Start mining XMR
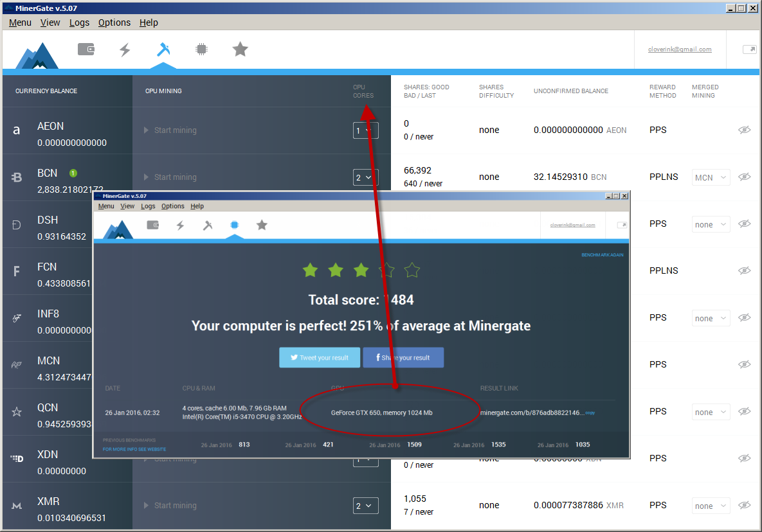 [170, 506]
